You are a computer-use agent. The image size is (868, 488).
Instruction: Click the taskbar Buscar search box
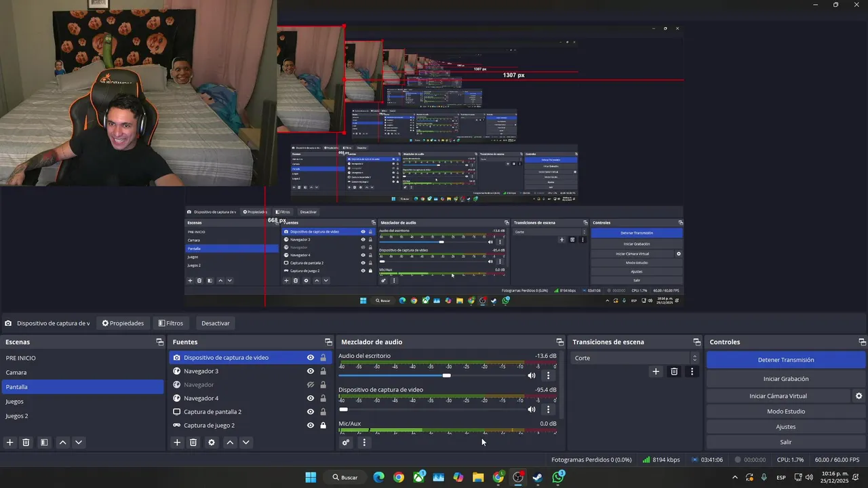click(344, 477)
